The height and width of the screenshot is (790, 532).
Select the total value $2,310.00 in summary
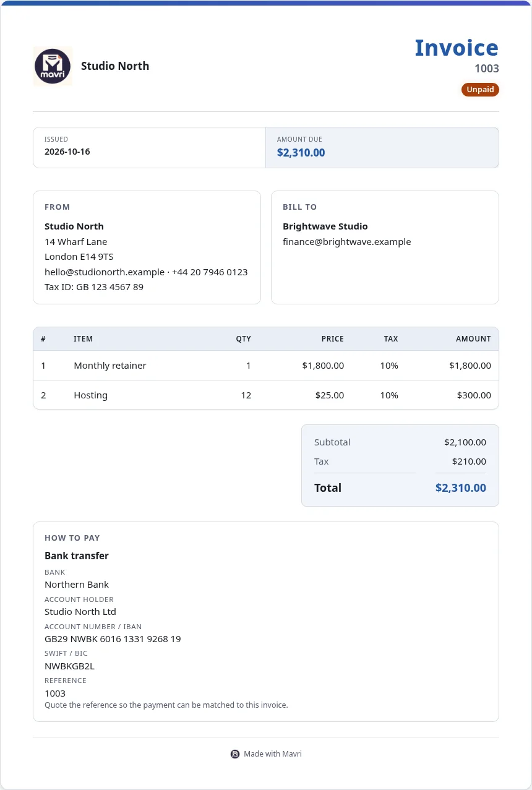coord(461,488)
